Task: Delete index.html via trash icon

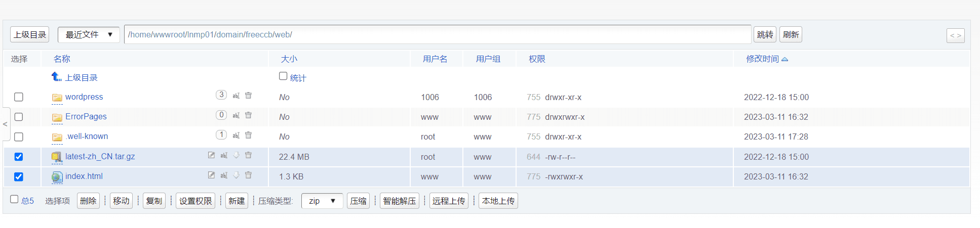Action: click(x=248, y=175)
